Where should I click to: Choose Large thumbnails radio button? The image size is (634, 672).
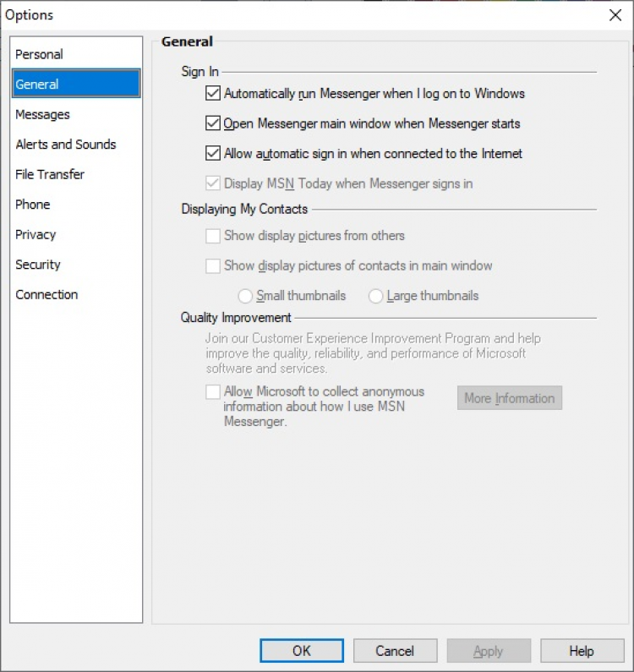click(x=375, y=296)
